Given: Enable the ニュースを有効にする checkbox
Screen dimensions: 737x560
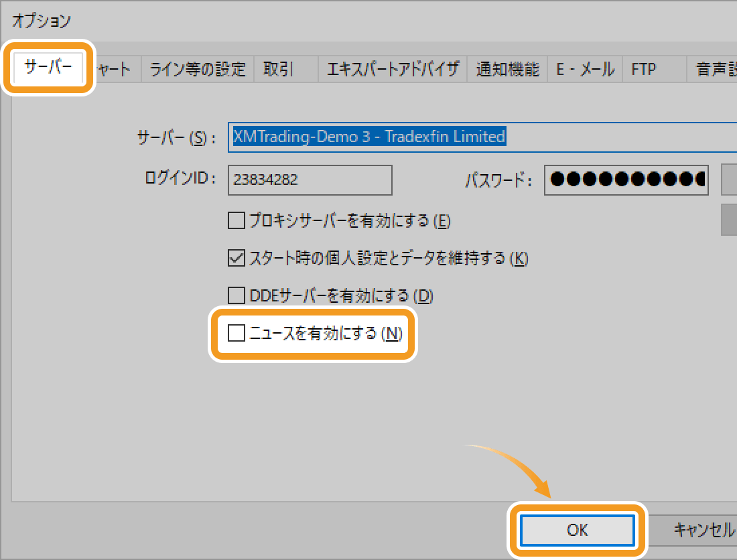Looking at the screenshot, I should point(236,333).
